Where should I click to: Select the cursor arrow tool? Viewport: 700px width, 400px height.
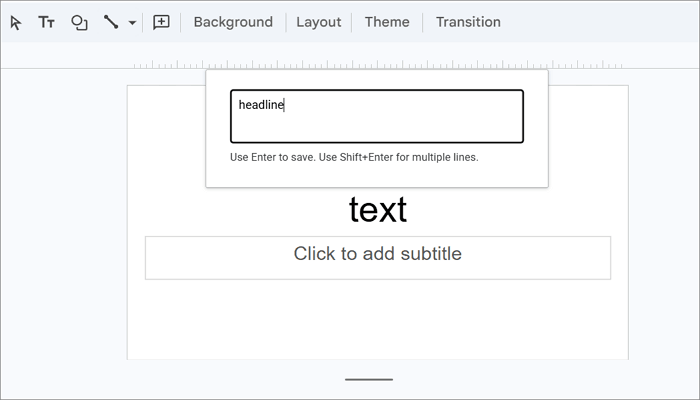tap(16, 22)
